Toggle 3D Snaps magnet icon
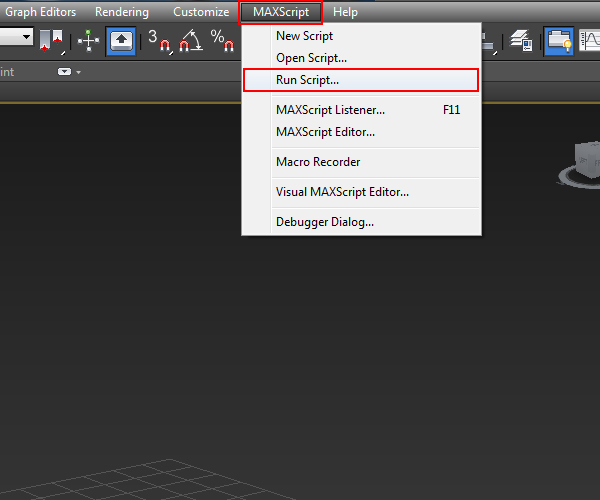 click(160, 41)
